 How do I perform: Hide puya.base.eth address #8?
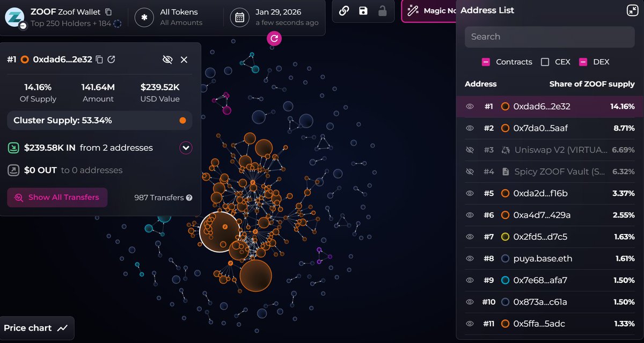pos(470,259)
